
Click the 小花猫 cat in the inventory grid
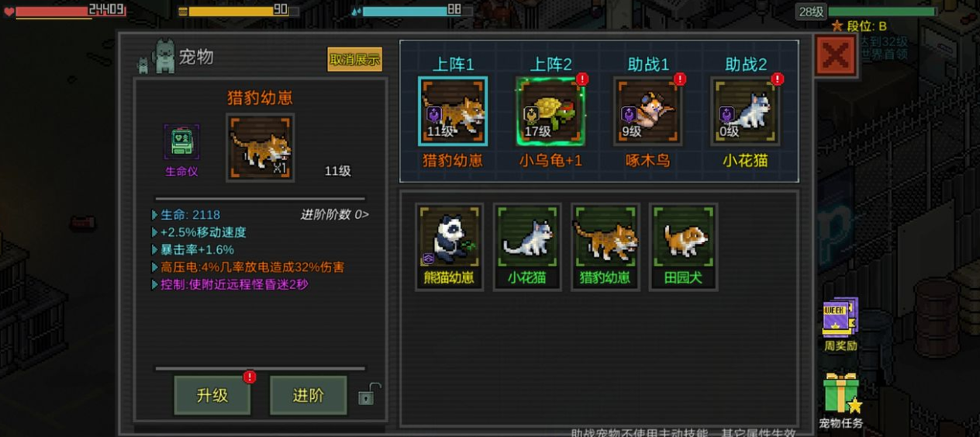pos(527,238)
